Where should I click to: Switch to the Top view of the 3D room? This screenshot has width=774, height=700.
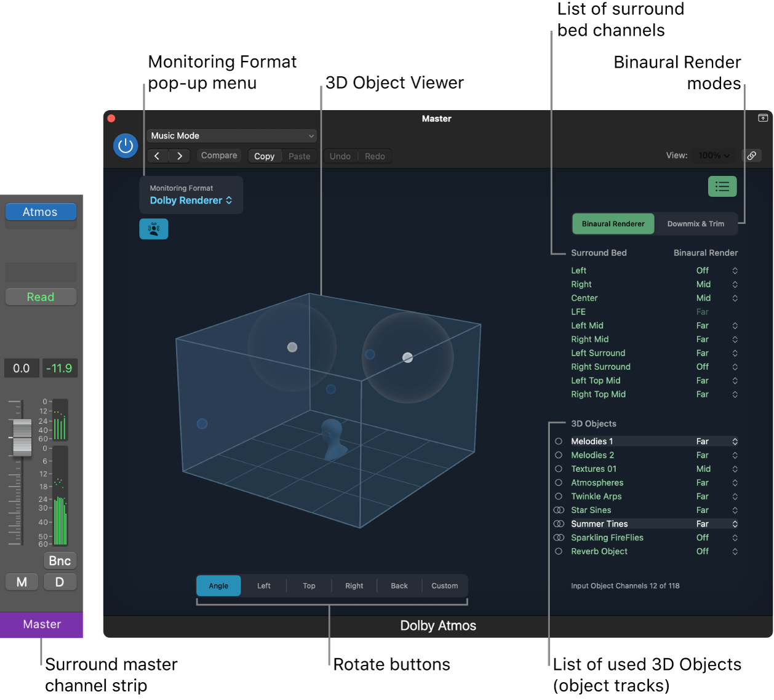click(309, 586)
